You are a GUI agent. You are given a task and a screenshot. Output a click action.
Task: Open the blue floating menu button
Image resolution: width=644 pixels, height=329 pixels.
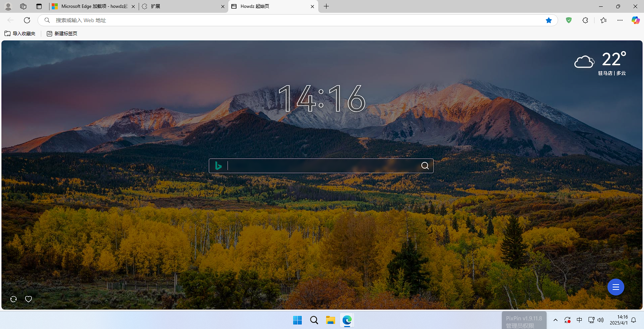616,287
